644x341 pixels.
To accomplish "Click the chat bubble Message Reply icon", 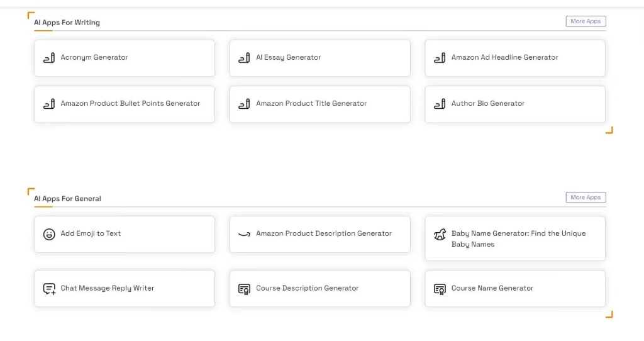I will click(x=49, y=289).
